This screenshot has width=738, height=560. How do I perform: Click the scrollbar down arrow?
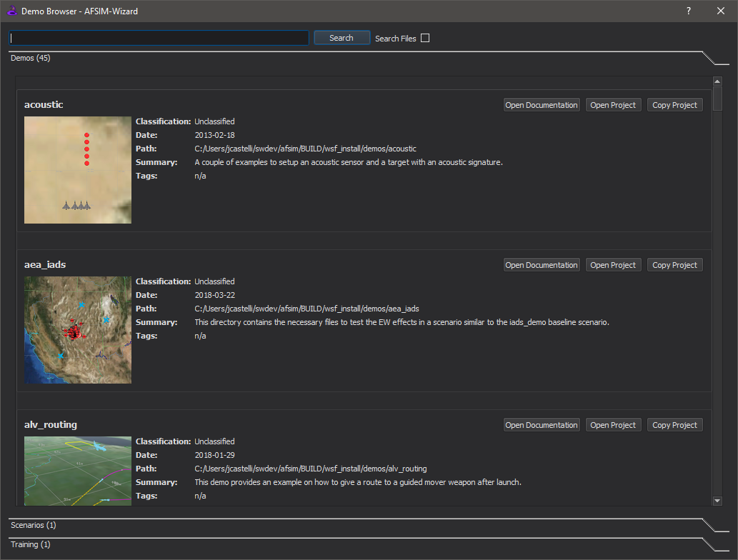click(x=717, y=501)
